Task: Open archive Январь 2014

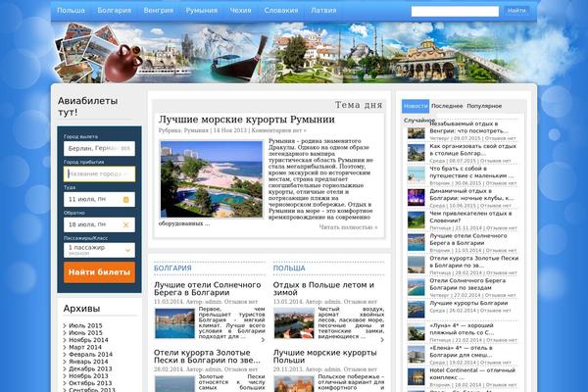Action: [88, 362]
